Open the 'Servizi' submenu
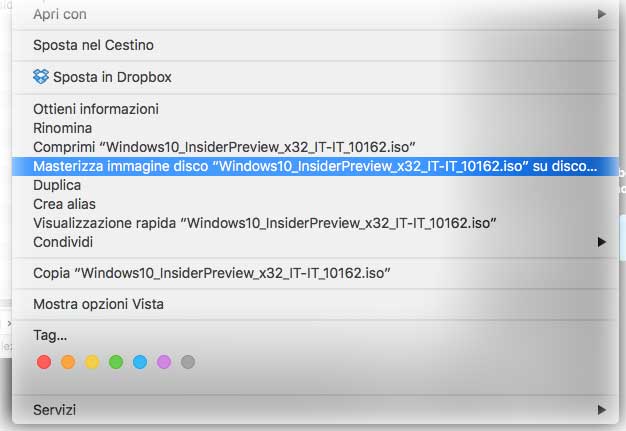This screenshot has width=626, height=431. coord(315,410)
